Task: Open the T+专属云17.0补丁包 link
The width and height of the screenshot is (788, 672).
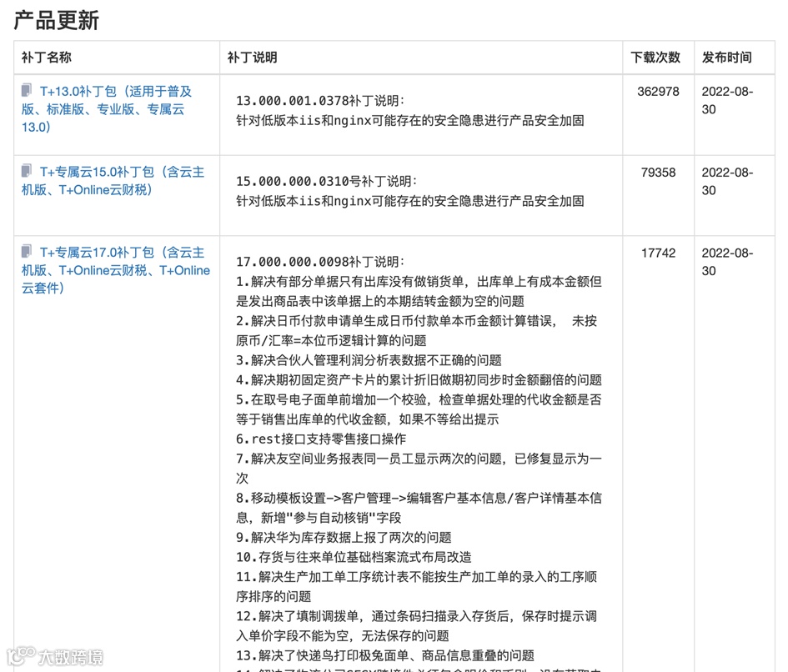Action: click(x=116, y=270)
